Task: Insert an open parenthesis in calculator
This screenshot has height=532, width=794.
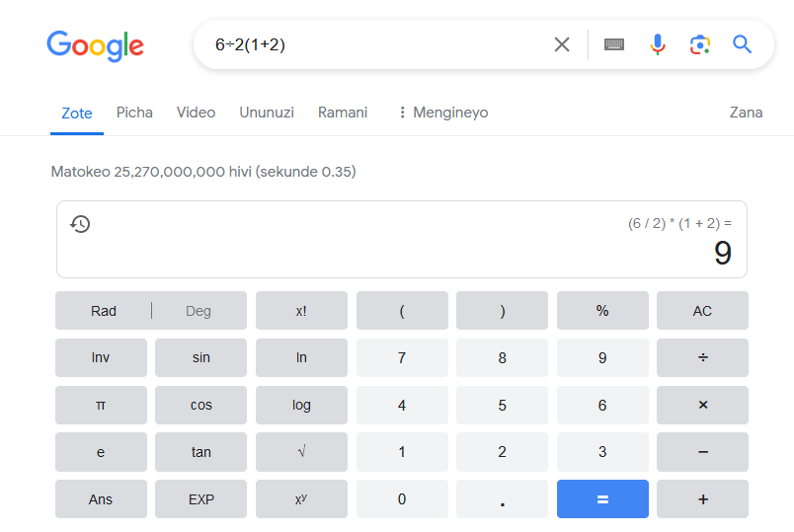Action: tap(402, 311)
